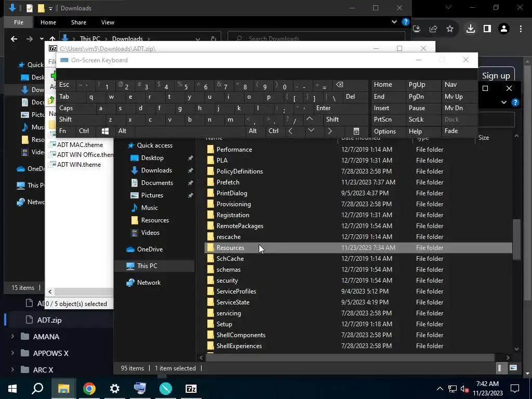Open Chrome profile avatar
This screenshot has width=532, height=399.
coord(504,29)
